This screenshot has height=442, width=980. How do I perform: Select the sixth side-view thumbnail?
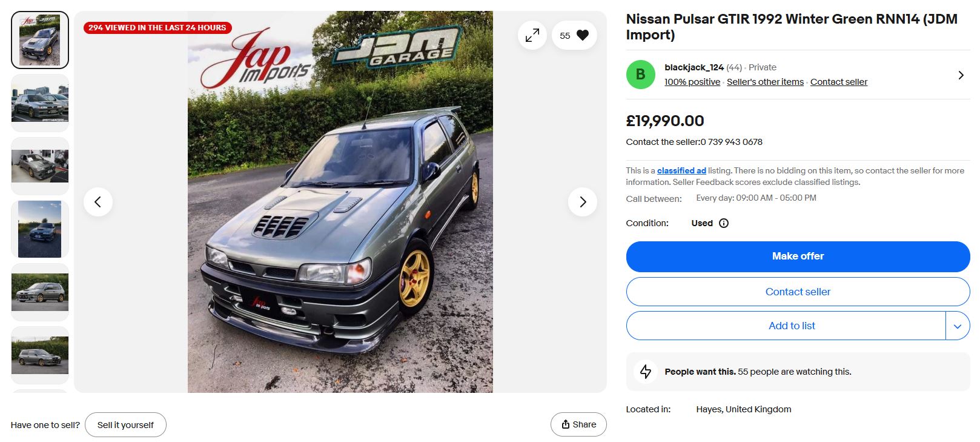40,355
